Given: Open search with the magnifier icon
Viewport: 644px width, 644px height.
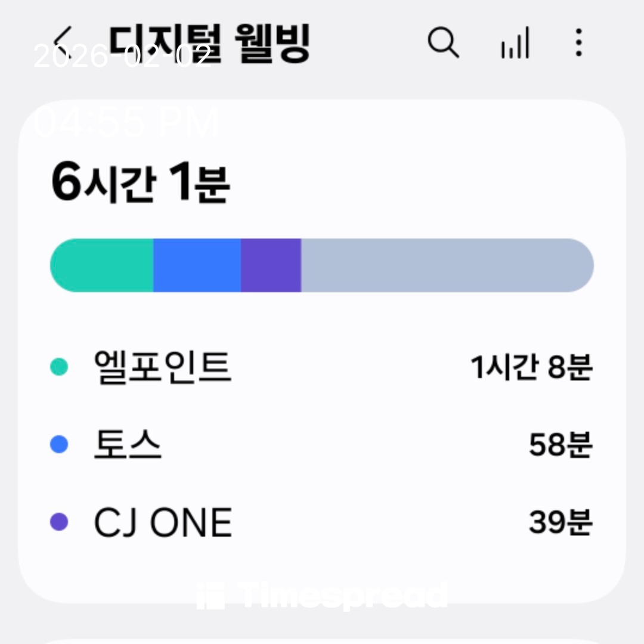Looking at the screenshot, I should click(444, 43).
